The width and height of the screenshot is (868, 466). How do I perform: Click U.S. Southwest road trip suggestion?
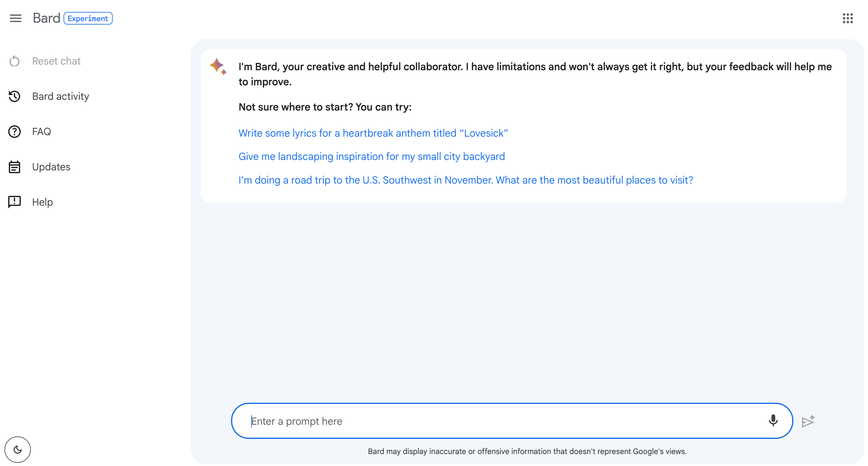pos(466,180)
